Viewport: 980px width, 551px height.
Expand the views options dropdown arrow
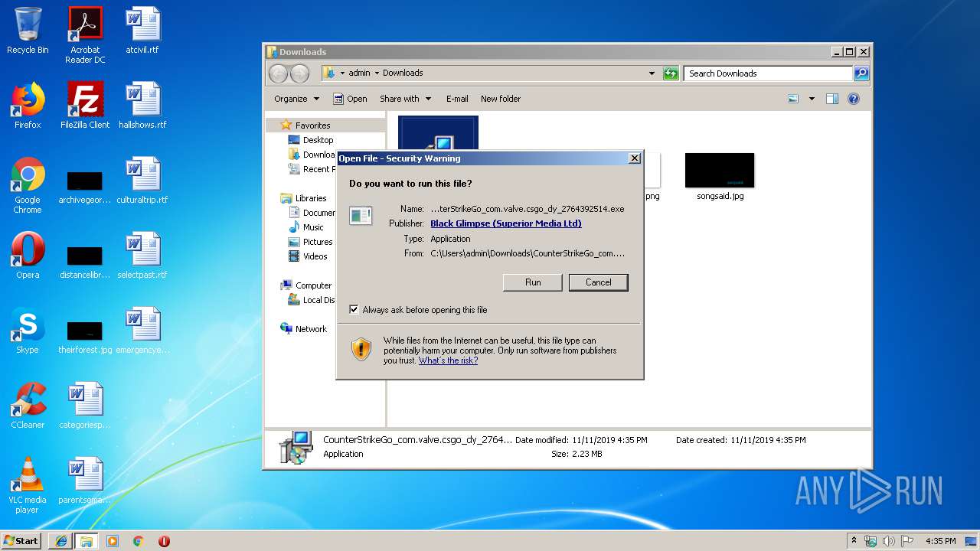click(812, 99)
